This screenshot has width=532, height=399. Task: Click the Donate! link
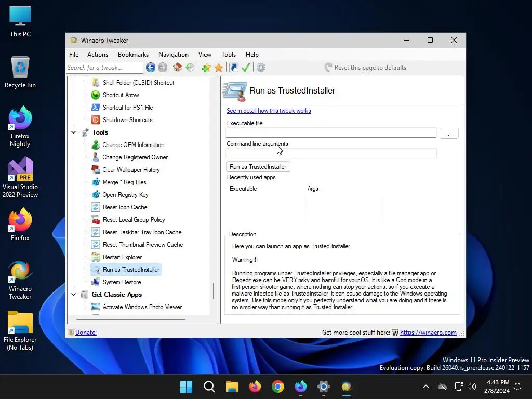tap(86, 332)
